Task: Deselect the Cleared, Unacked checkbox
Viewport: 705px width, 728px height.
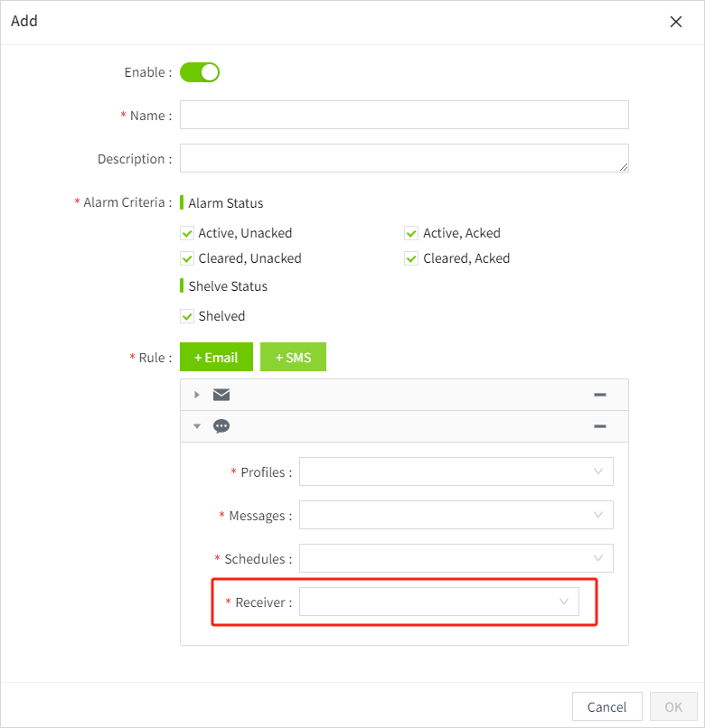Action: 187,258
